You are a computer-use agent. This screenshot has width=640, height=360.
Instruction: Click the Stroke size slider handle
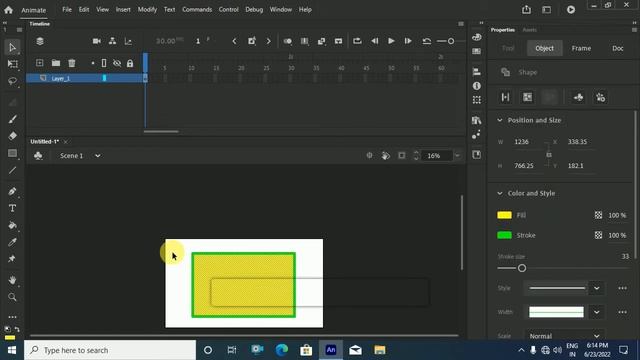(x=522, y=268)
